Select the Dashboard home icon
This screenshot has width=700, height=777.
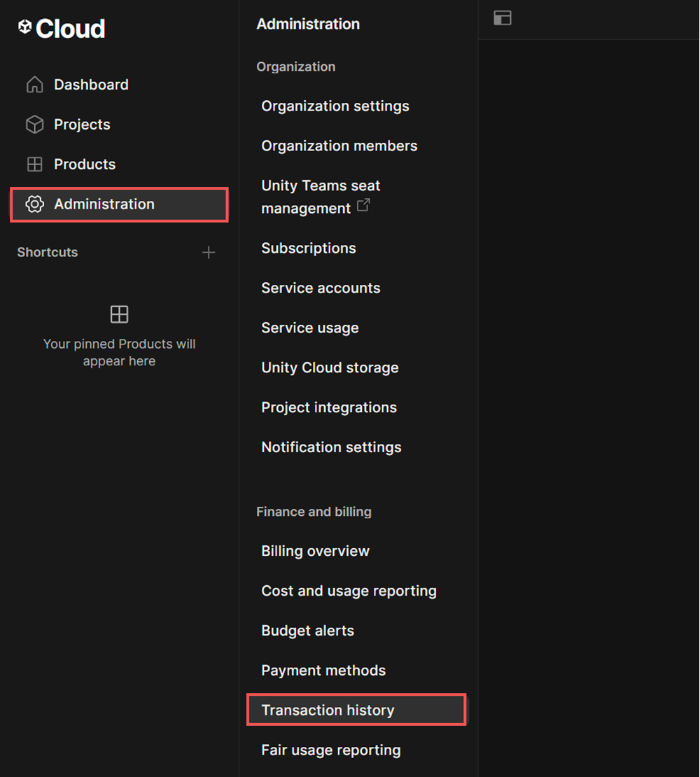(x=34, y=84)
